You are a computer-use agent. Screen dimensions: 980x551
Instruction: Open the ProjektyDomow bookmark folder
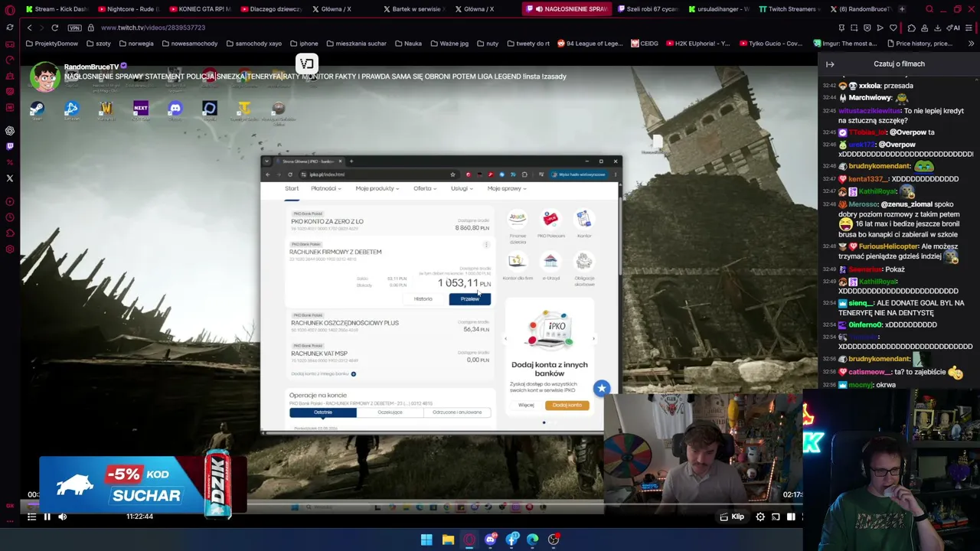pos(51,44)
